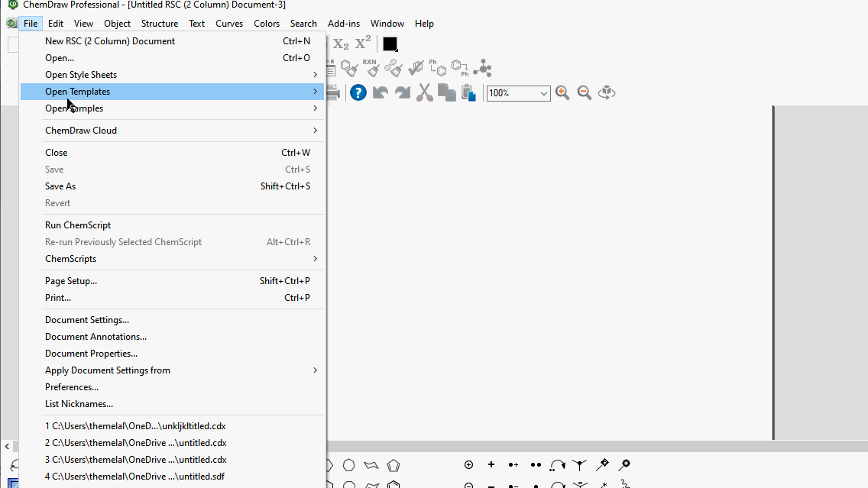
Task: Select the cyclopentadiene ring tool
Action: (x=394, y=465)
